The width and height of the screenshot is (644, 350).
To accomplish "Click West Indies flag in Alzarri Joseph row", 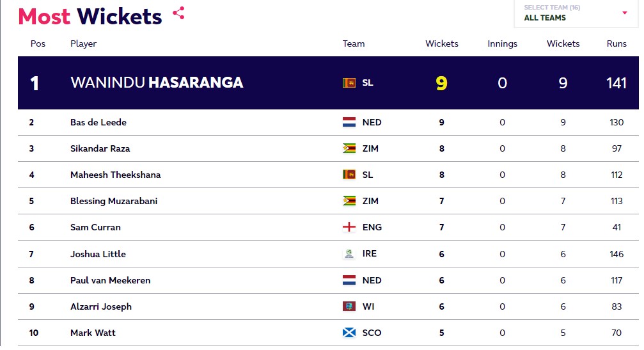I will click(349, 306).
